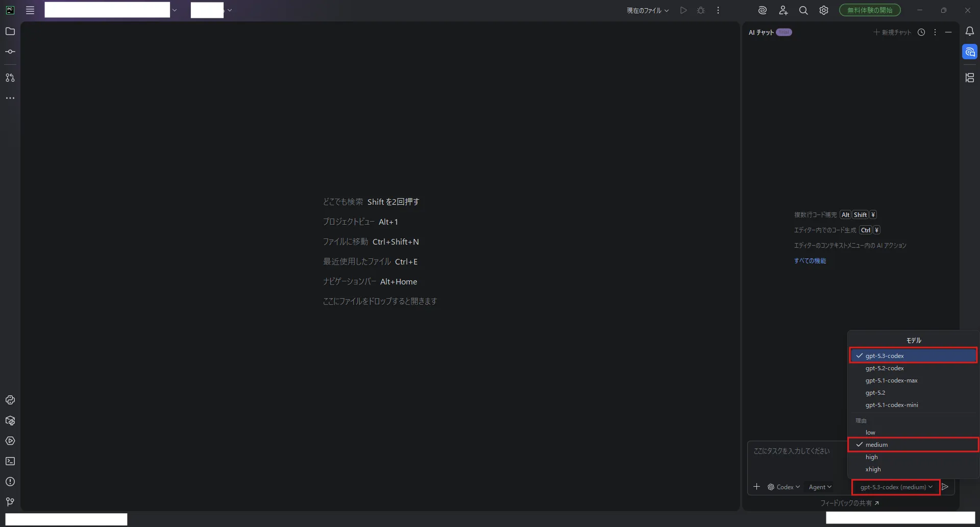Open the Python Console tool window
Image resolution: width=980 pixels, height=527 pixels.
pyautogui.click(x=10, y=400)
